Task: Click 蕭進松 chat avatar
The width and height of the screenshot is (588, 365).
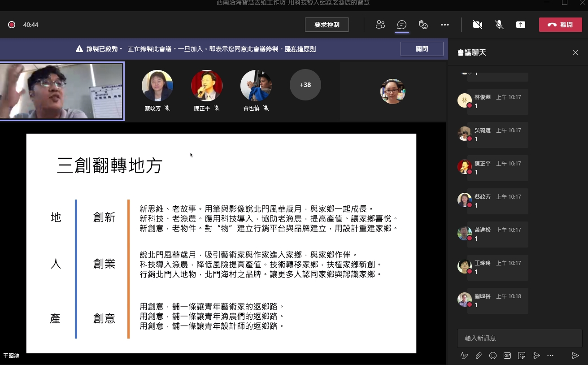Action: click(464, 233)
